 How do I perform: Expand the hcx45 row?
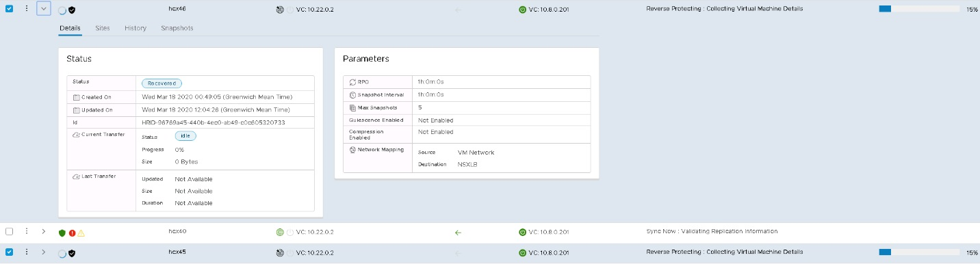[x=43, y=252]
